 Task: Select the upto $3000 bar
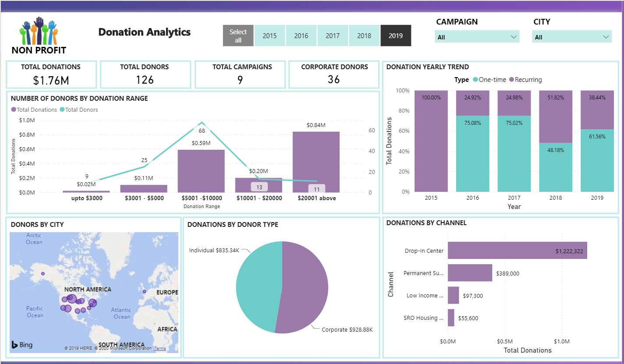coord(86,191)
